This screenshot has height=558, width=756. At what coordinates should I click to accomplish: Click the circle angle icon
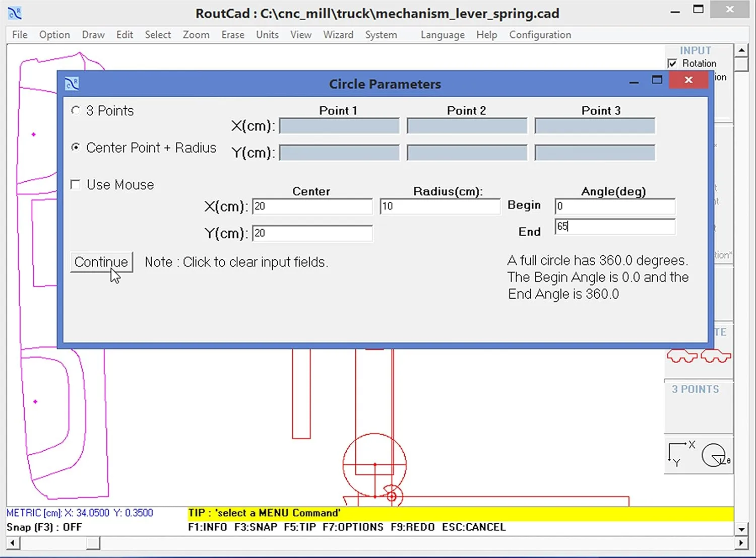pos(714,455)
